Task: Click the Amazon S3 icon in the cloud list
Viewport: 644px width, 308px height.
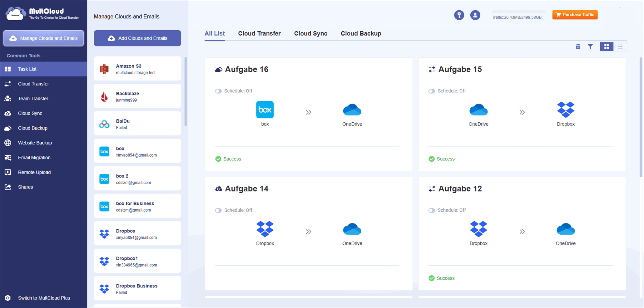Action: coord(104,69)
